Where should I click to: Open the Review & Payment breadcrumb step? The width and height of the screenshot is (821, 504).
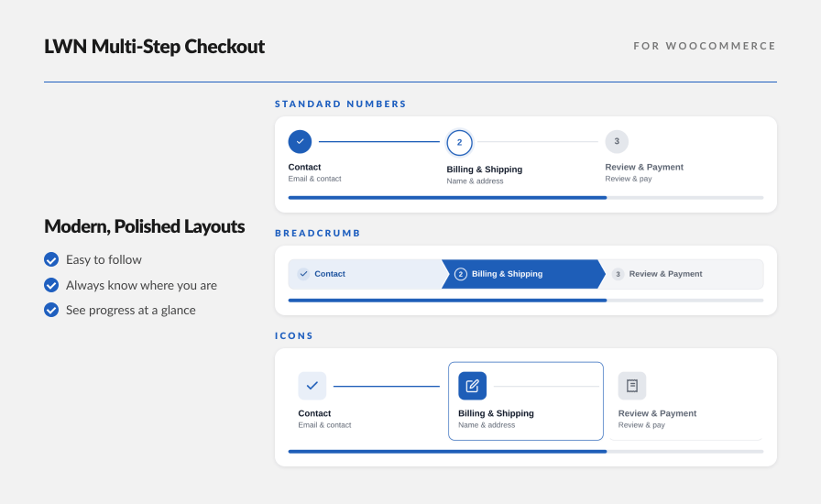coord(681,274)
